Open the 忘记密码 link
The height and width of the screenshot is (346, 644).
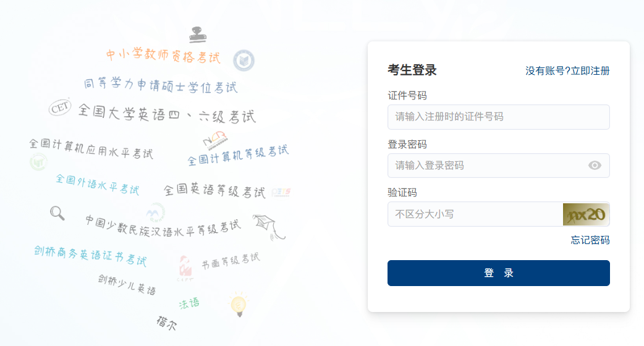point(590,240)
